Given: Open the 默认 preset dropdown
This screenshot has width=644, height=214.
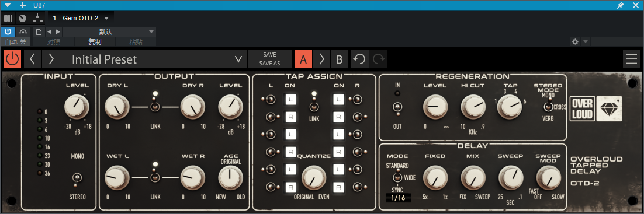Looking at the screenshot, I should tap(109, 31).
